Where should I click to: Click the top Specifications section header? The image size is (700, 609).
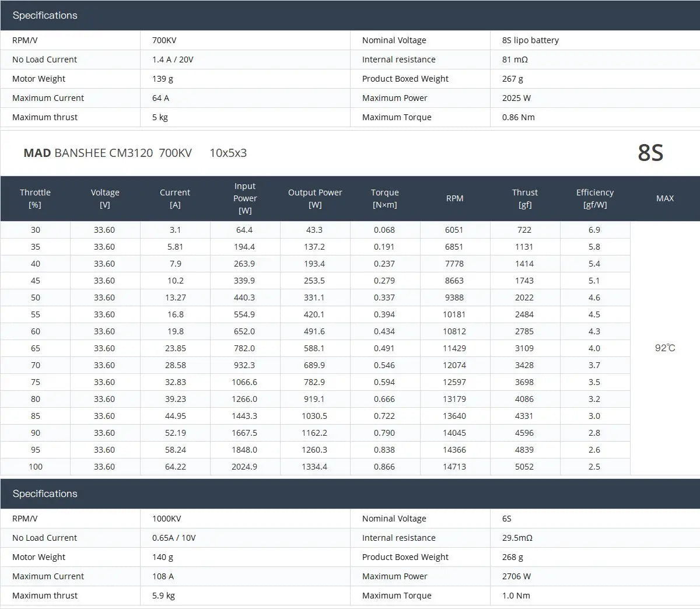coord(45,16)
